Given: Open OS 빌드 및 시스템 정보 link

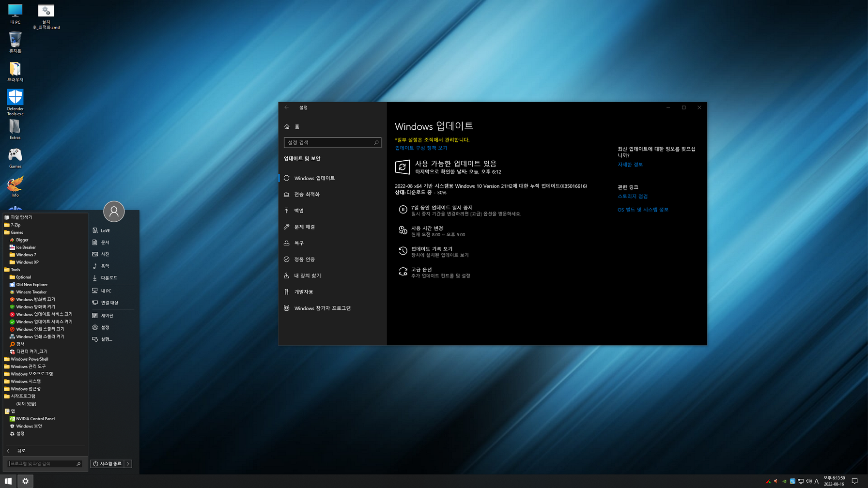Looking at the screenshot, I should click(643, 210).
